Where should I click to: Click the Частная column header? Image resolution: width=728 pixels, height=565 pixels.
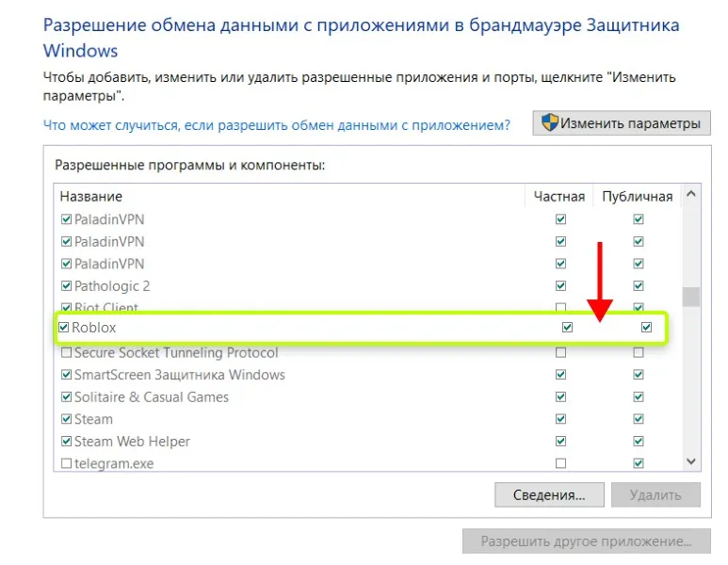tap(559, 197)
